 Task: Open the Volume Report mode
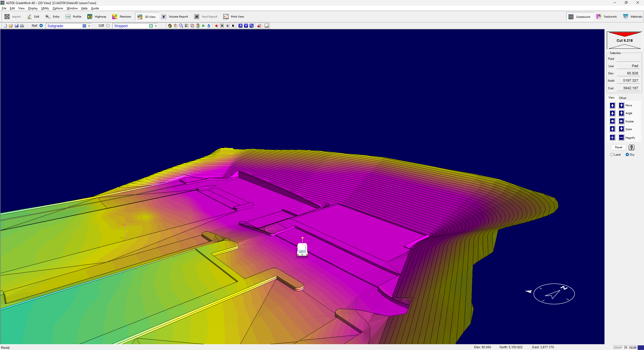175,17
